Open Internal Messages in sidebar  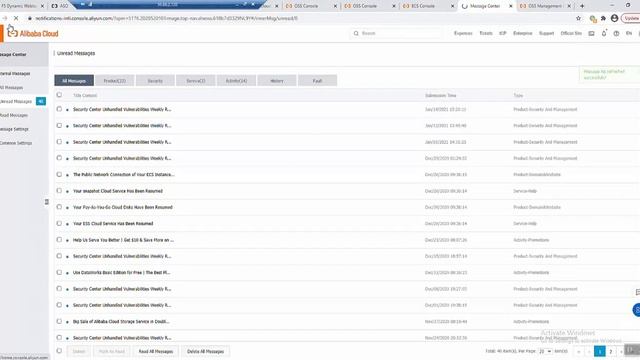(x=16, y=73)
